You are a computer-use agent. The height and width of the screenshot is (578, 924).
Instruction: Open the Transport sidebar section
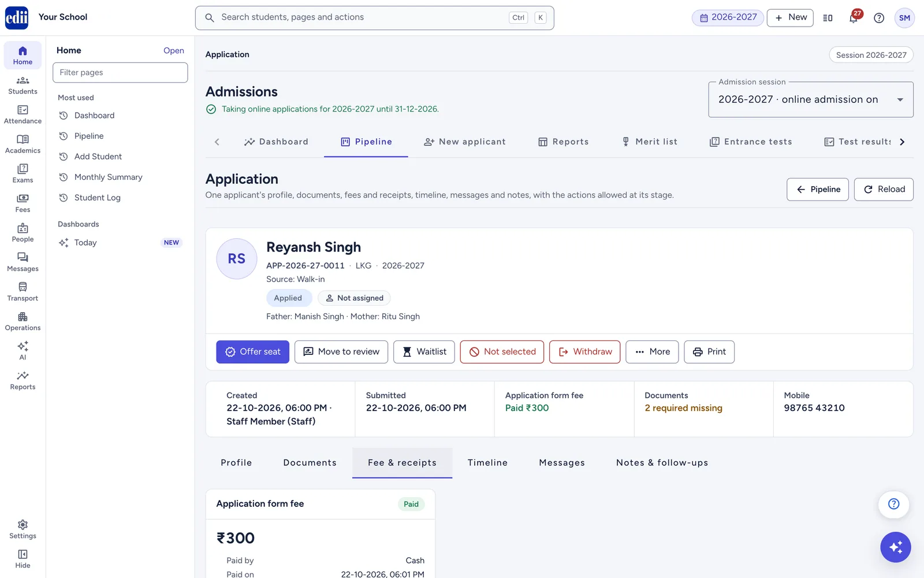tap(23, 291)
